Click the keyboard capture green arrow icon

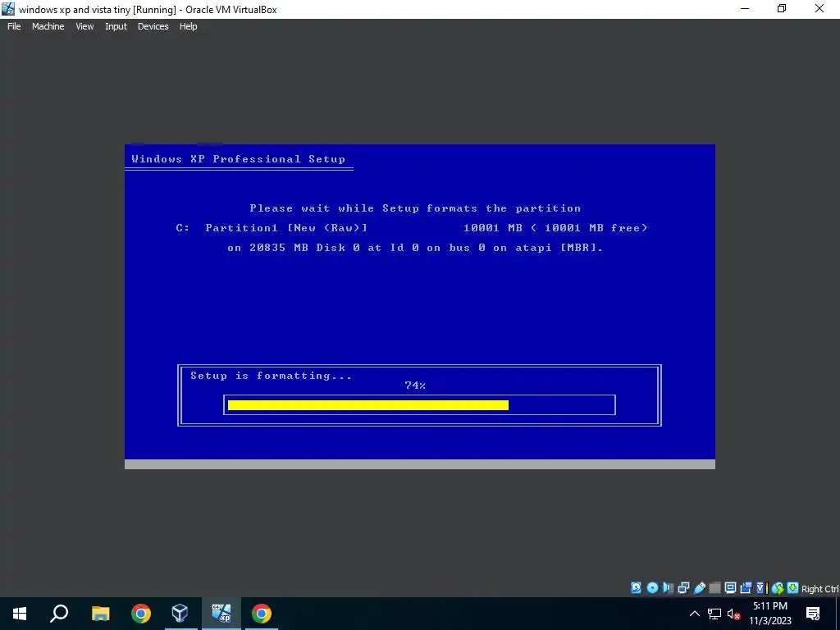pos(793,587)
